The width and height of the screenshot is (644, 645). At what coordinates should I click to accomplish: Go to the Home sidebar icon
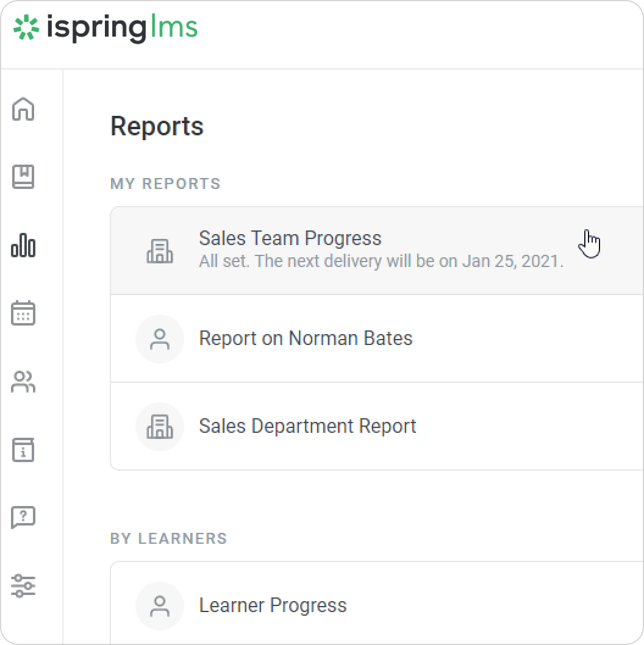[x=23, y=109]
